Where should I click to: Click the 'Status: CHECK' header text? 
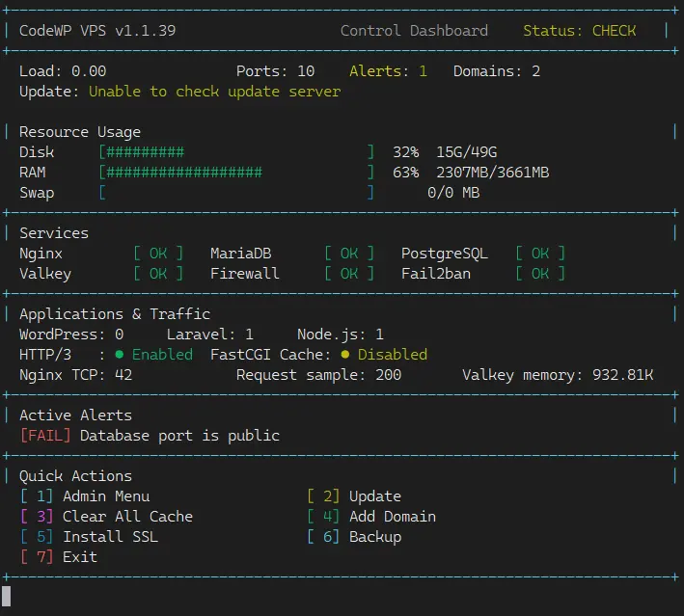click(579, 31)
